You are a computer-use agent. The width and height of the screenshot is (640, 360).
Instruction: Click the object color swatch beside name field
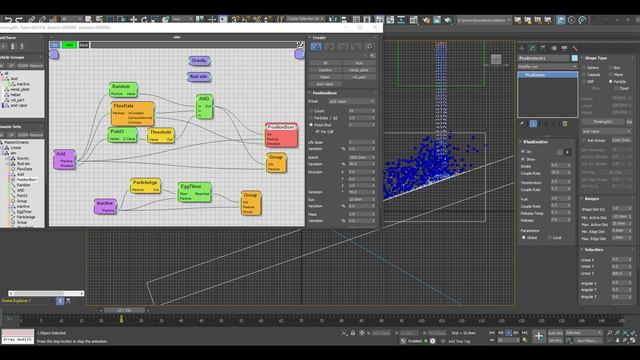574,58
